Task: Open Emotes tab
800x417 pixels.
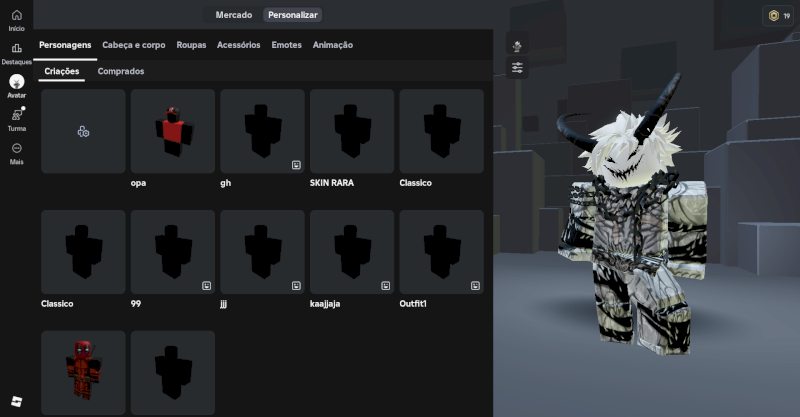Action: point(287,45)
